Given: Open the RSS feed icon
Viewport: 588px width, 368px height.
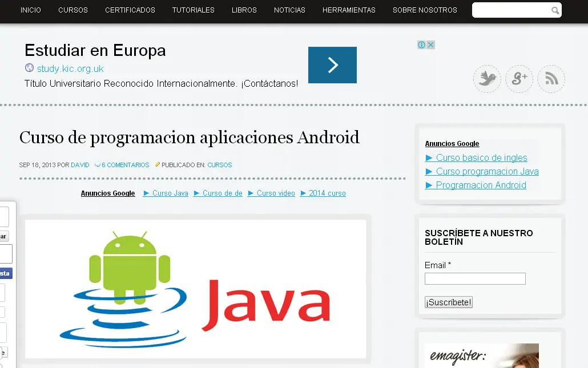Looking at the screenshot, I should click(551, 79).
